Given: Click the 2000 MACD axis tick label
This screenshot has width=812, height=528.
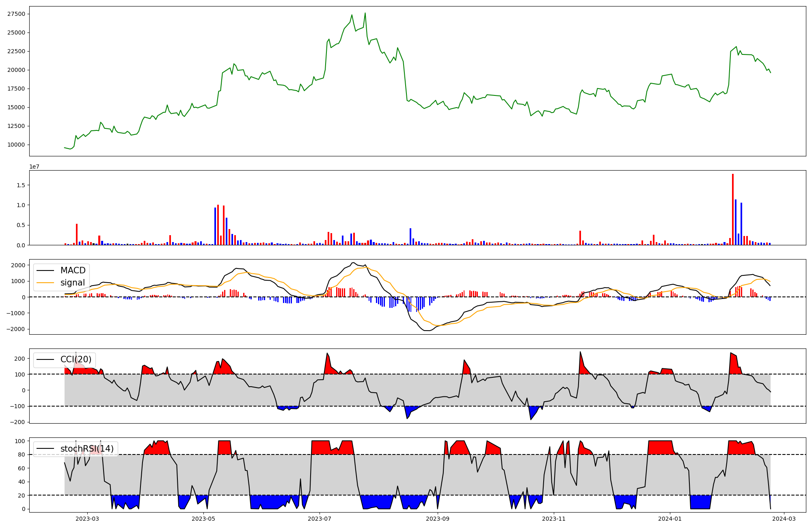Looking at the screenshot, I should point(18,265).
